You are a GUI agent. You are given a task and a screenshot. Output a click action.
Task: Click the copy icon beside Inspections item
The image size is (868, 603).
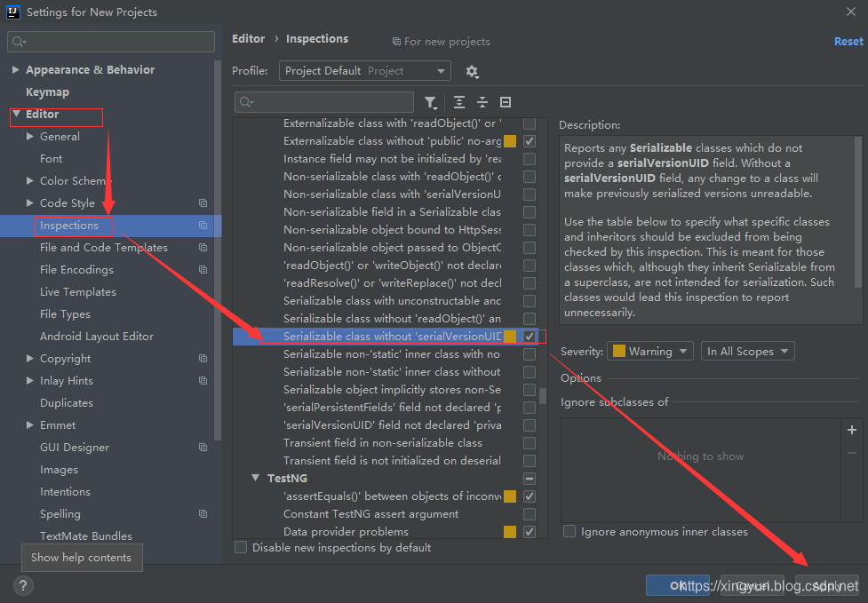coord(203,226)
